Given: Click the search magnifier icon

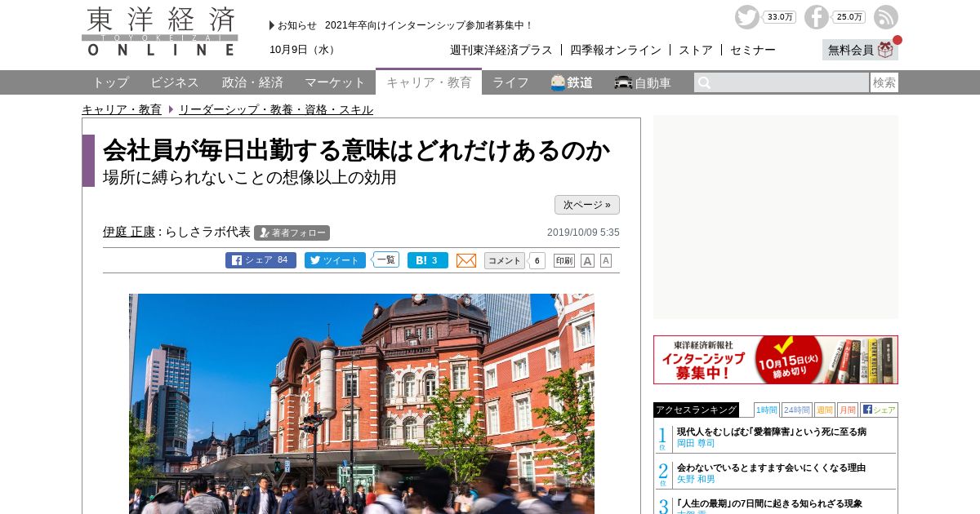Looking at the screenshot, I should click(704, 82).
